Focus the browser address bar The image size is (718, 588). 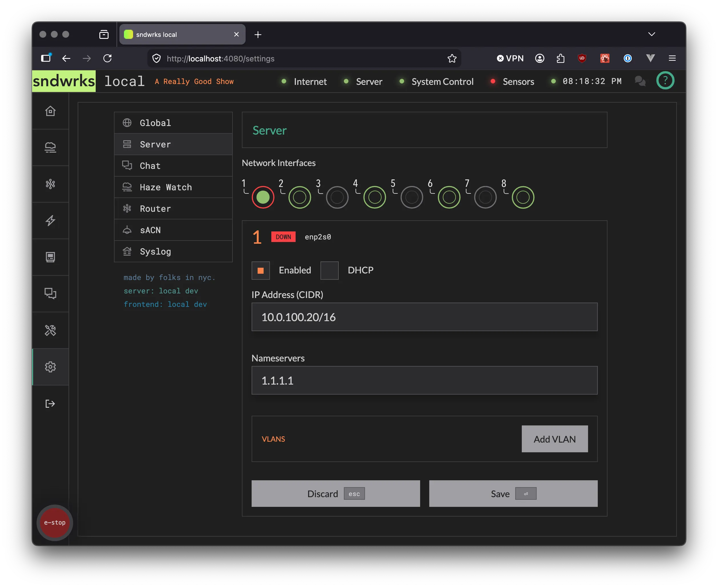tap(305, 59)
